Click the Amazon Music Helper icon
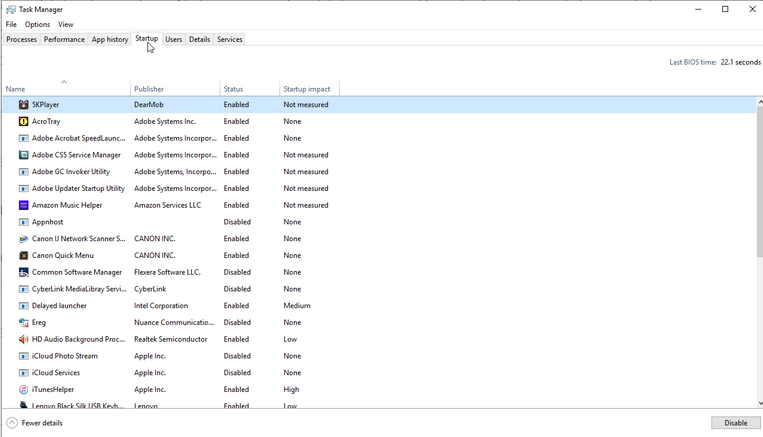The height and width of the screenshot is (437, 763). (23, 205)
